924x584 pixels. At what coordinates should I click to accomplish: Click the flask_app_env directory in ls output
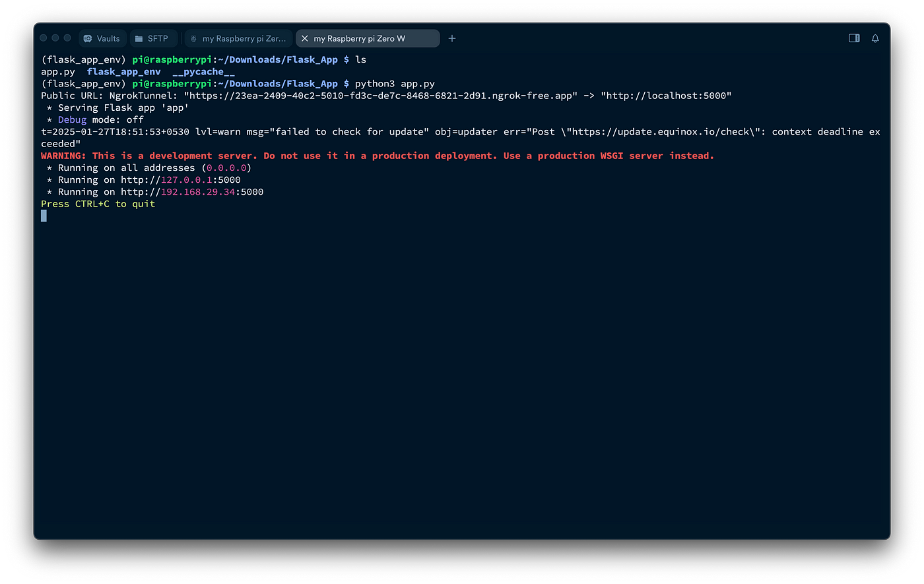pyautogui.click(x=123, y=72)
